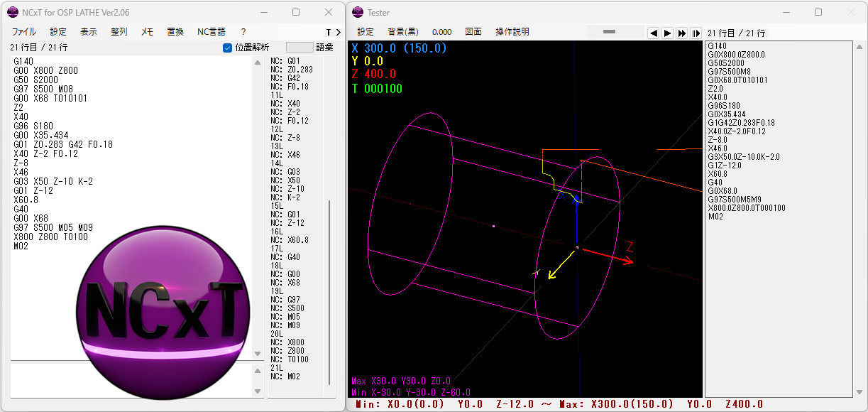The image size is (868, 412).
Task: Click the 語彙 button field
Action: point(299,47)
